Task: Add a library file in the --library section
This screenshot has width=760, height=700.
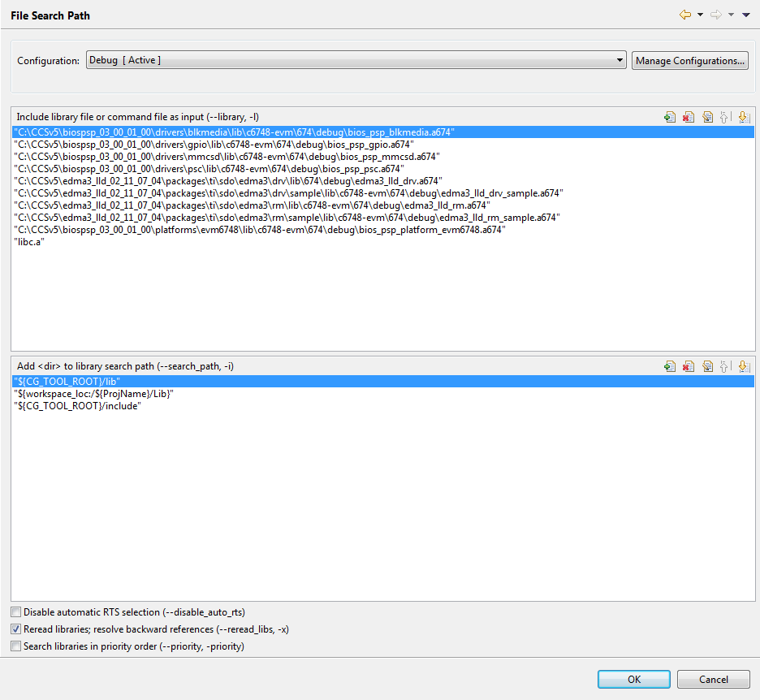Action: tap(670, 117)
